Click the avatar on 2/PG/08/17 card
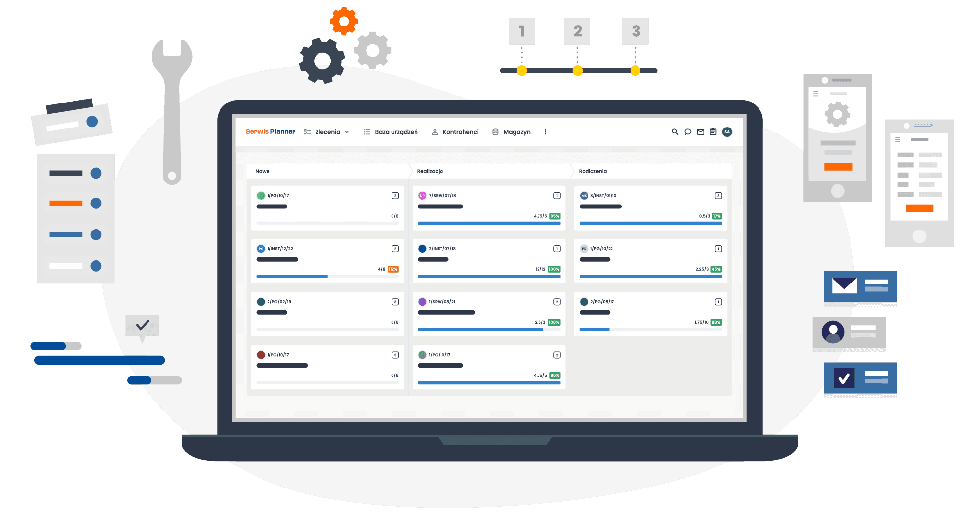This screenshot has height=514, width=980. point(584,302)
